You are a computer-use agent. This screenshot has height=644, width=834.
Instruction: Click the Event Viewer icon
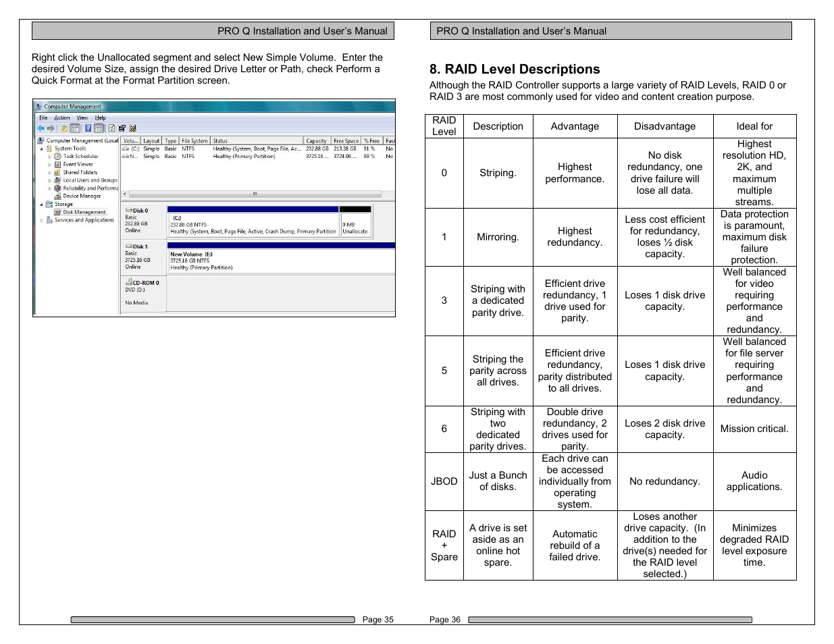coord(58,164)
